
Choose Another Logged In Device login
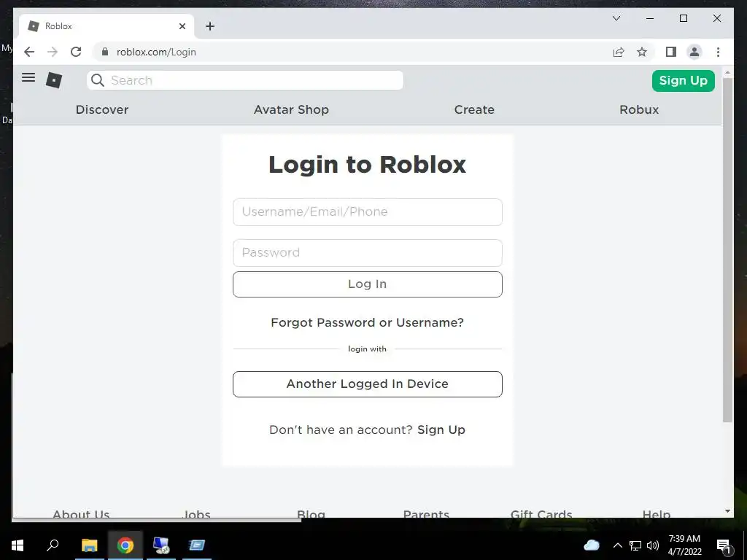tap(368, 384)
